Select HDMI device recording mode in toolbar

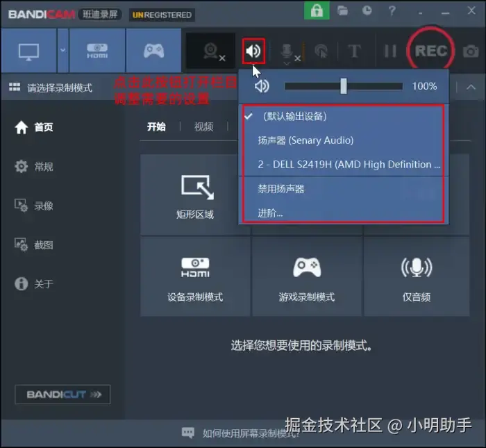[97, 51]
